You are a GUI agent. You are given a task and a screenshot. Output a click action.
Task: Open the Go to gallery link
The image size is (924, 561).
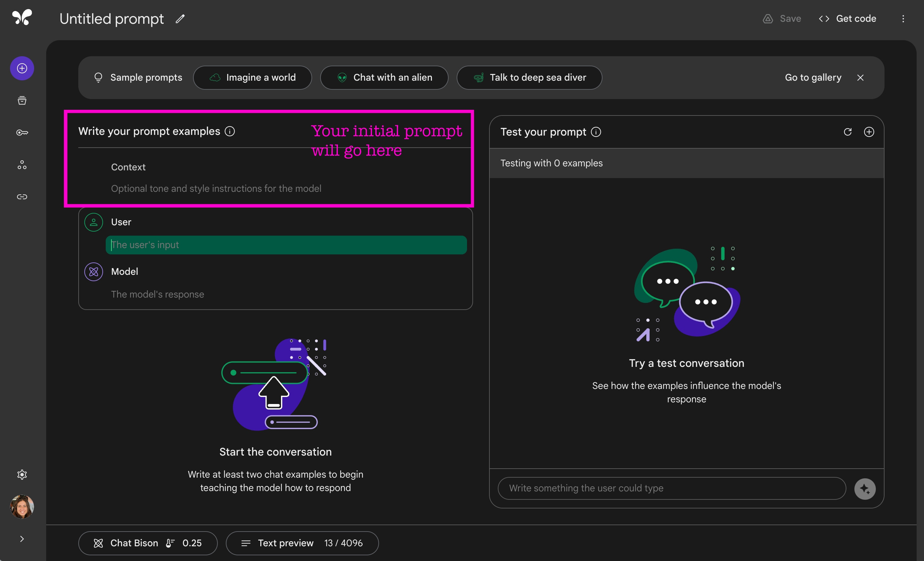click(x=813, y=78)
